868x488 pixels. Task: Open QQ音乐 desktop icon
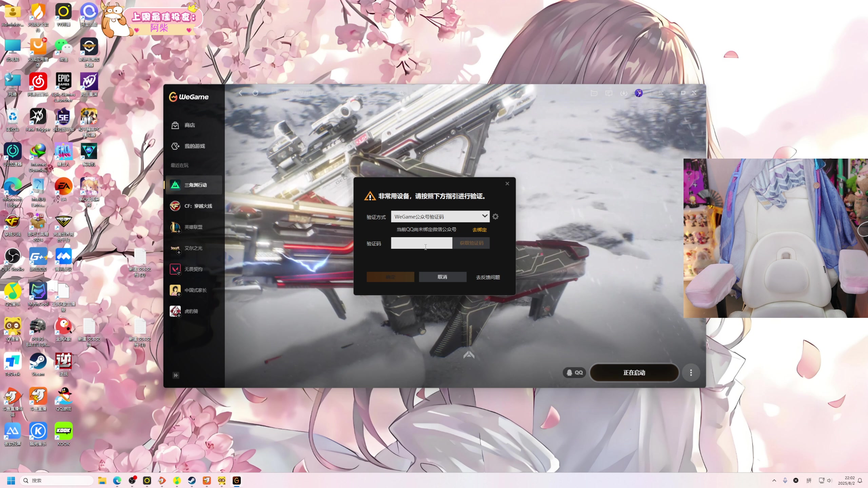point(13,295)
